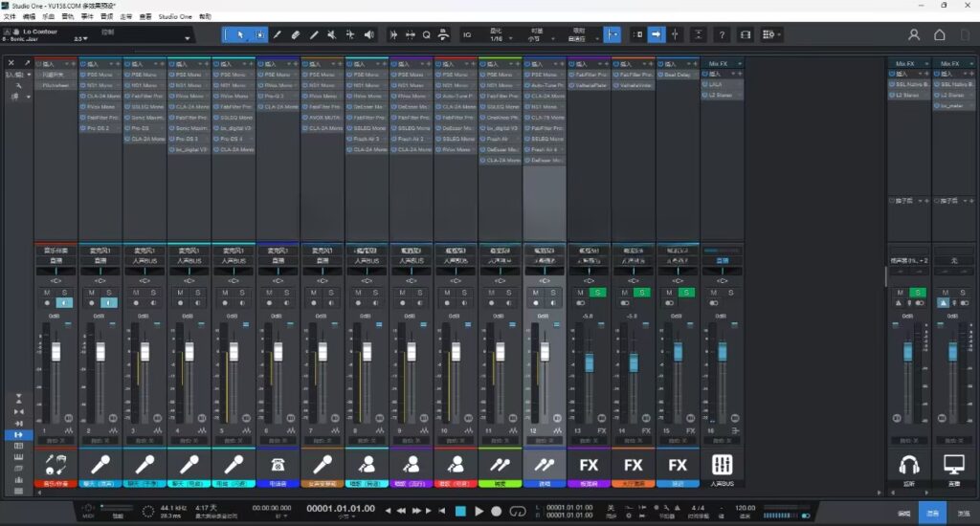This screenshot has height=526, width=980.
Task: Click the FX icon on channel 13
Action: (x=589, y=465)
